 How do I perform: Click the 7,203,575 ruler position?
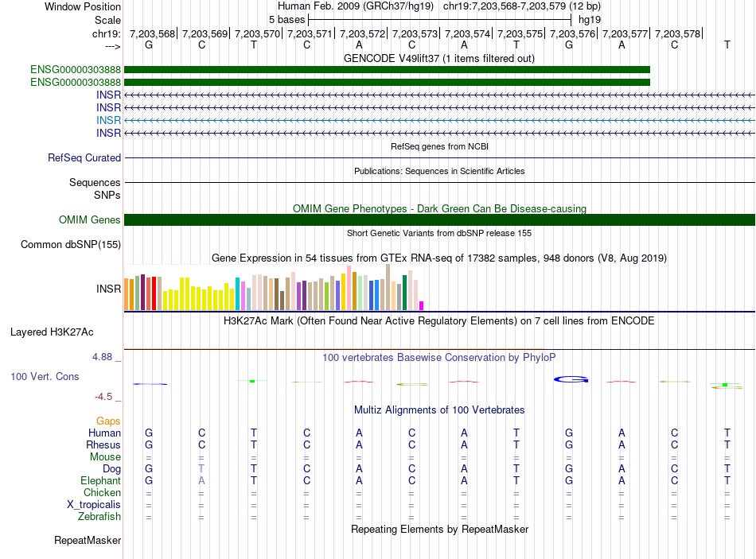pyautogui.click(x=520, y=33)
